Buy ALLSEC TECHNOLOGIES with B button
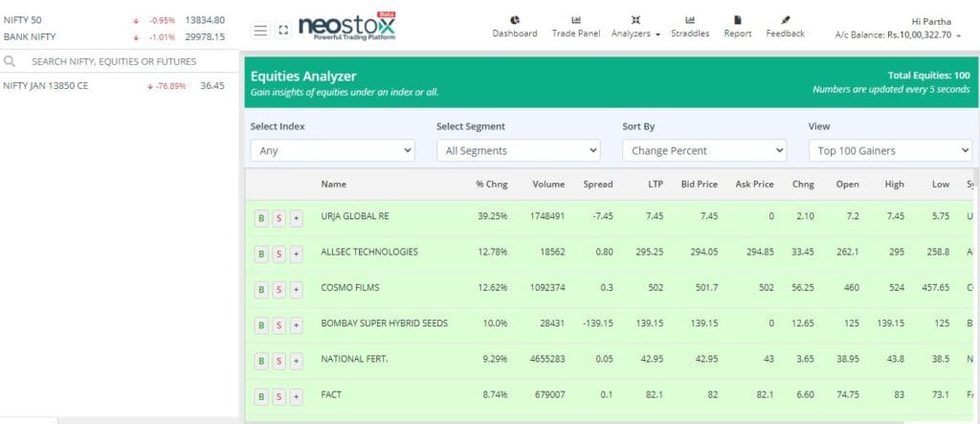The height and width of the screenshot is (424, 980). [261, 254]
